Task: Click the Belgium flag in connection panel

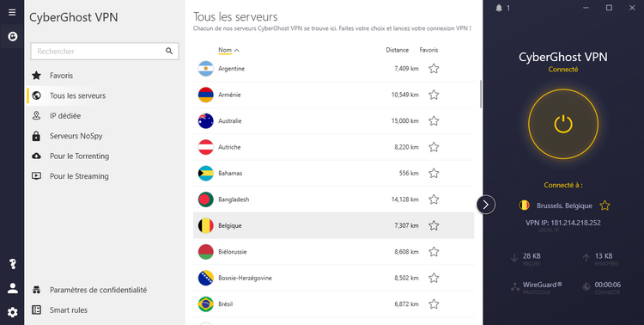Action: [524, 205]
